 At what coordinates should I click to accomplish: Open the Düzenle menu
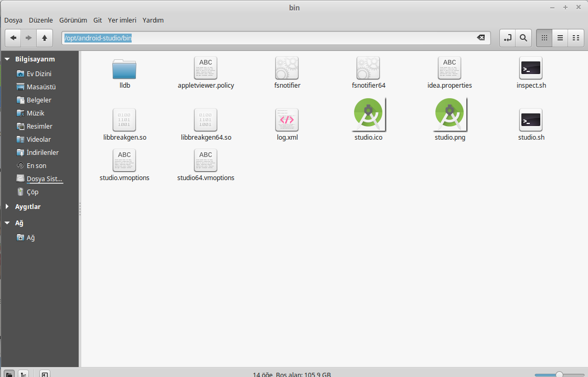(41, 20)
